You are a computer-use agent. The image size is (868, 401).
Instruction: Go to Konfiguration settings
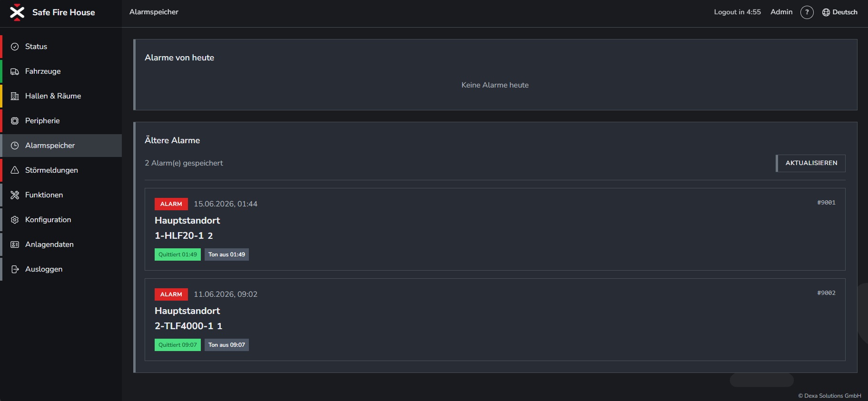[61, 220]
